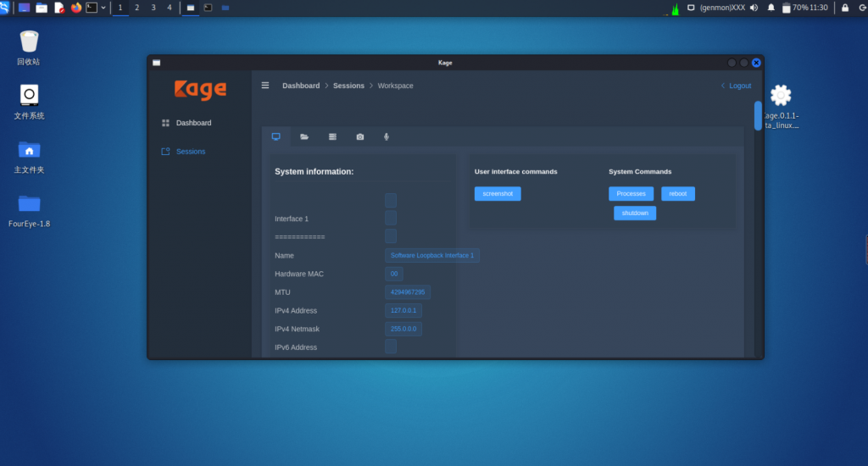Select the blue folder window taskbar button

click(x=225, y=8)
